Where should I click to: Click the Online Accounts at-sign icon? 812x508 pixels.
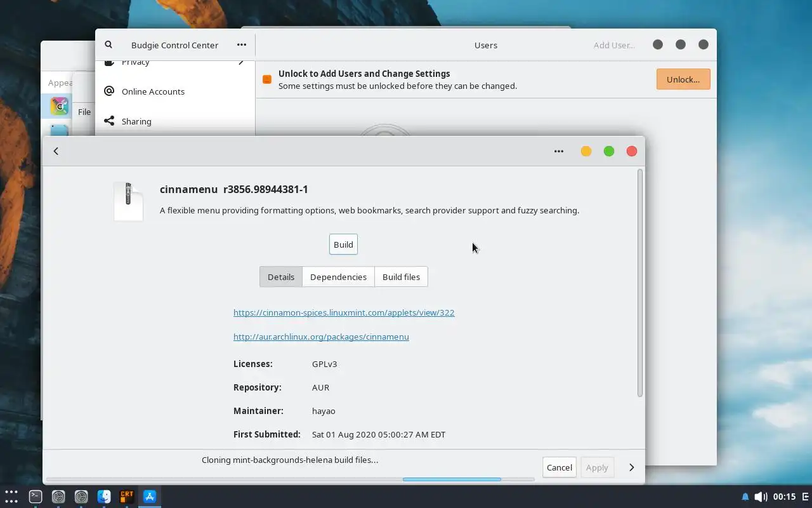[x=109, y=91]
